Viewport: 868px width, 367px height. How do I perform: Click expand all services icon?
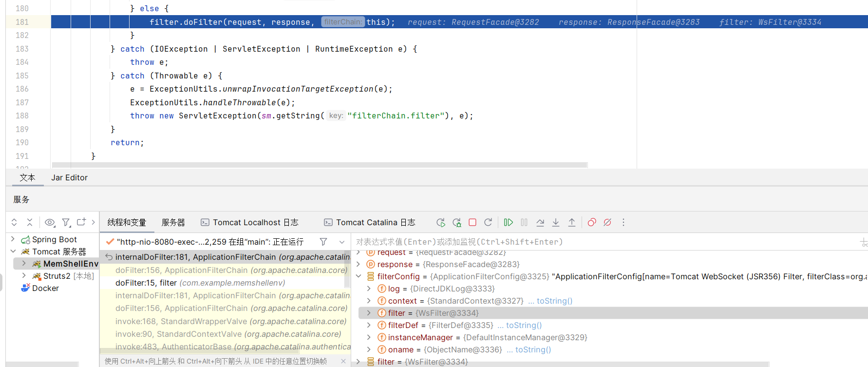[14, 222]
